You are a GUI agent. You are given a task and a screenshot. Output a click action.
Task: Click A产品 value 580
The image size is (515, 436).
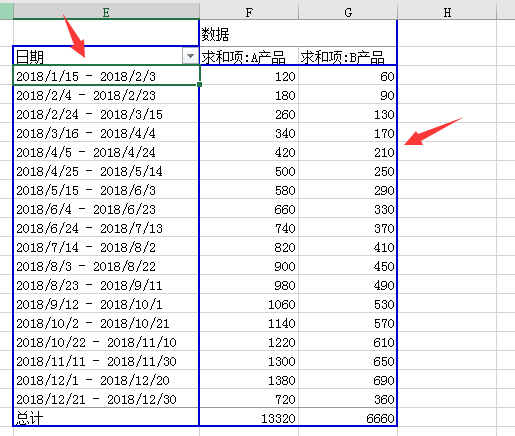pos(249,189)
